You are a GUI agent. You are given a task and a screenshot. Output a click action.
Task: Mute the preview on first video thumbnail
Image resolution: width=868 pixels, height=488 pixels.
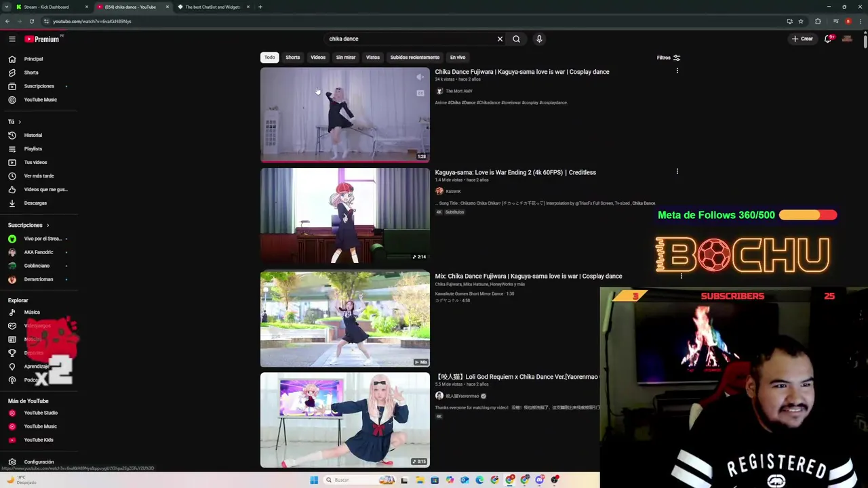point(420,77)
